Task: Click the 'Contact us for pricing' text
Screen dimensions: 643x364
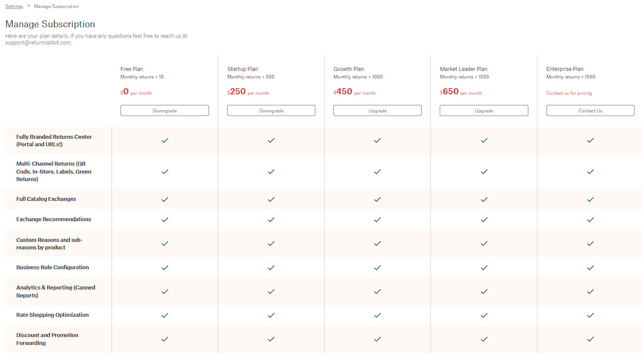Action: [569, 93]
